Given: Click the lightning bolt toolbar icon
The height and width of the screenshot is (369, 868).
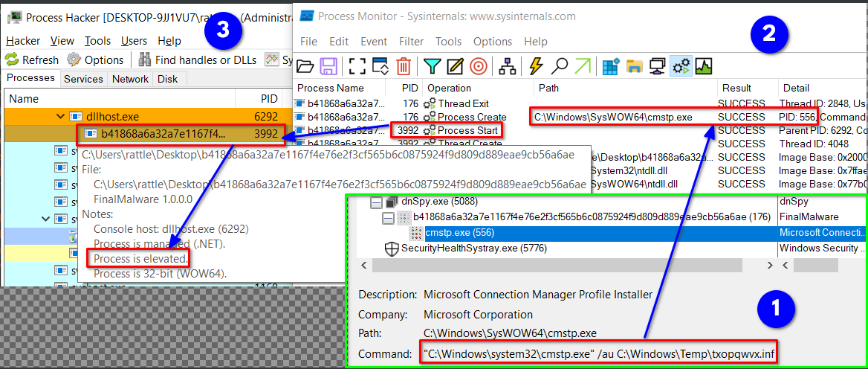Looking at the screenshot, I should coord(536,66).
